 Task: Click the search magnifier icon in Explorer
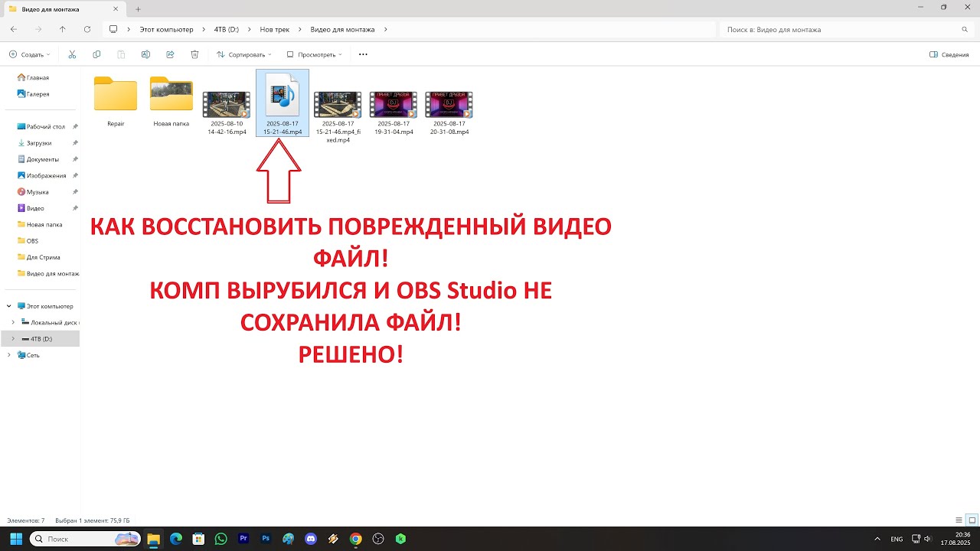pyautogui.click(x=965, y=29)
